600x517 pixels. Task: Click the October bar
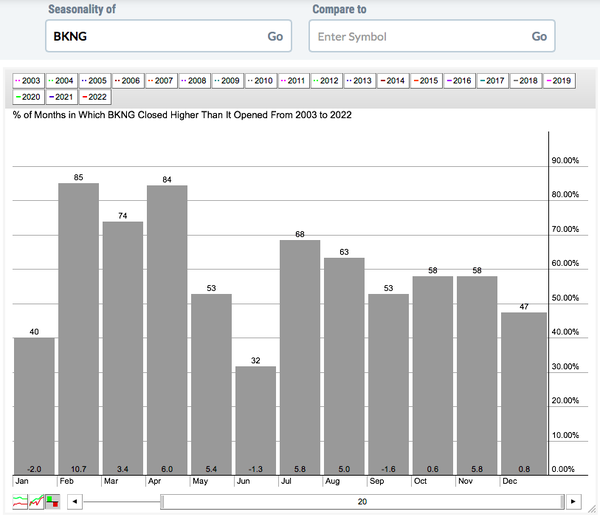click(x=433, y=375)
